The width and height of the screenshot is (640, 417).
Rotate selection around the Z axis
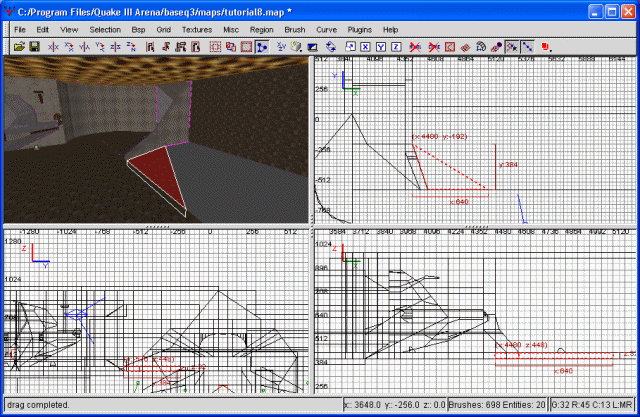coord(131,47)
